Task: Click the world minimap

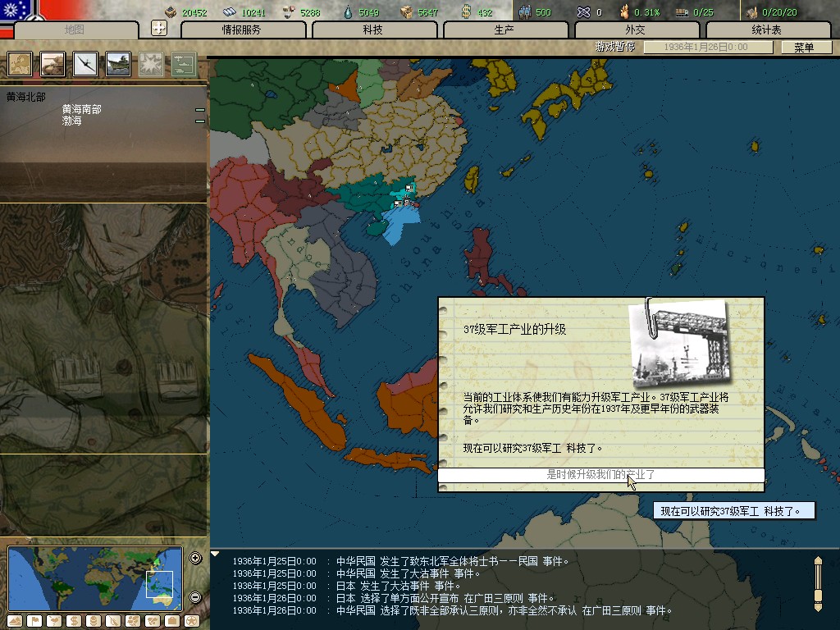Action: (x=95, y=578)
